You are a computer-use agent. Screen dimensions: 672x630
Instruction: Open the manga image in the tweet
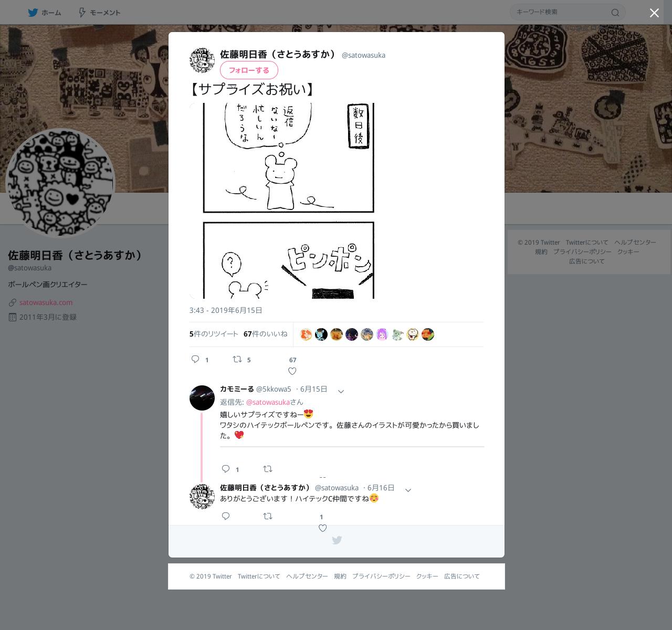coord(282,201)
